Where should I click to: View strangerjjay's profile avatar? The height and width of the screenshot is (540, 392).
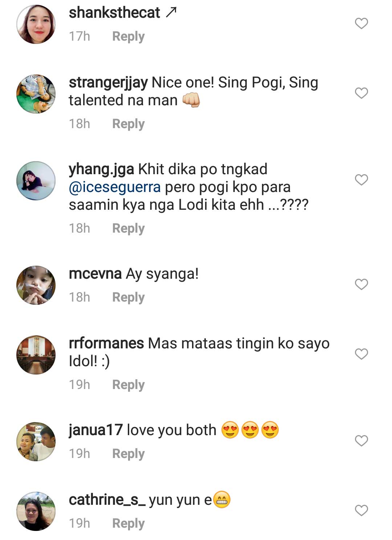click(x=36, y=94)
